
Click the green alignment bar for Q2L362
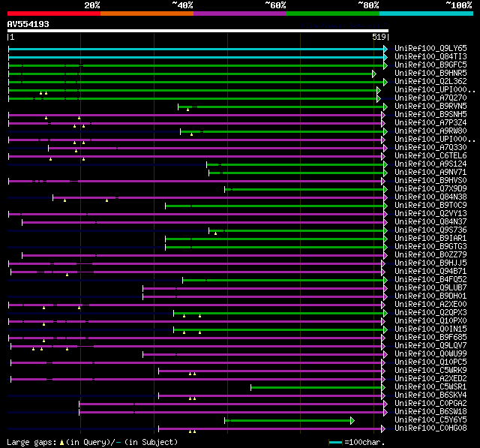pos(225,82)
